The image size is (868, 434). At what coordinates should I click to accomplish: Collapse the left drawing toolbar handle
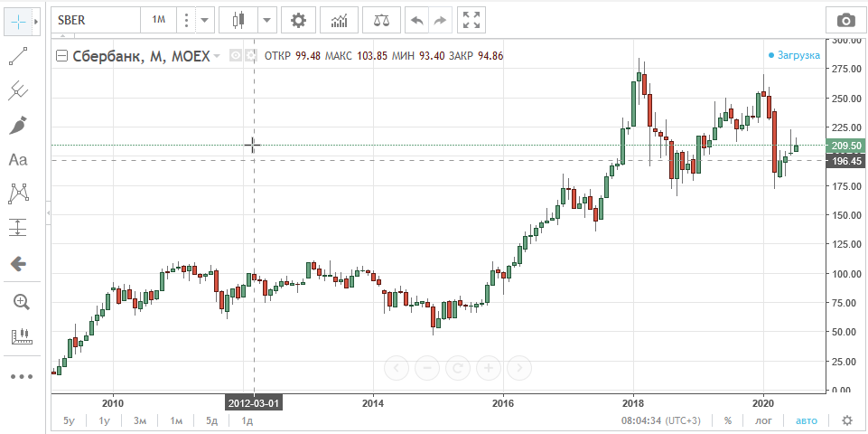coord(48,212)
